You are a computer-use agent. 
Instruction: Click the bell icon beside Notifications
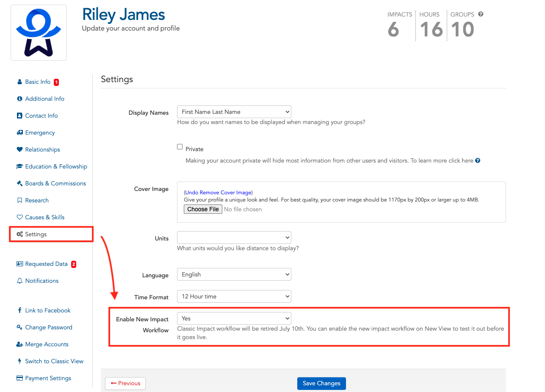[x=19, y=281]
